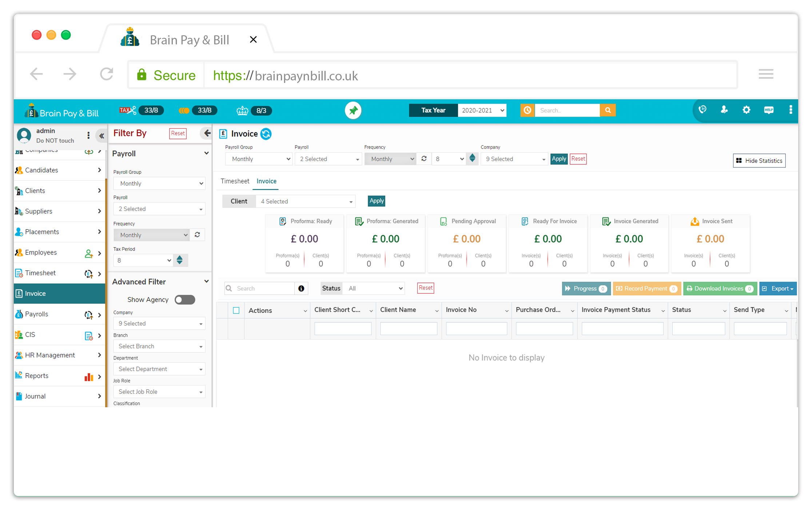Viewport: 812px width, 512px height.
Task: Open Select Branch dropdown
Action: 159,346
